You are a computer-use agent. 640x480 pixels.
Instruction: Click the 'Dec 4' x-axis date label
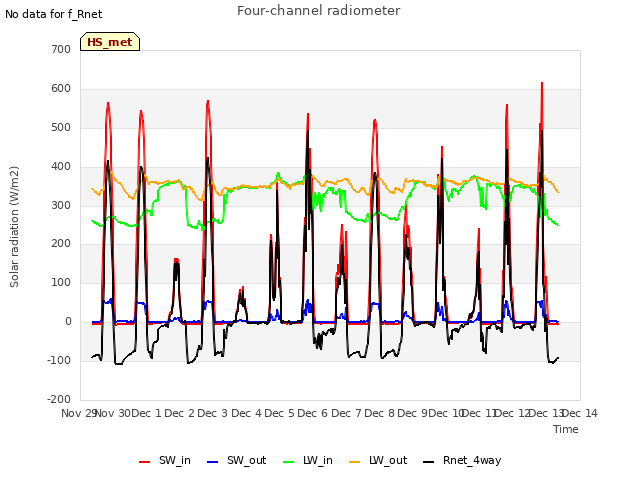[246, 413]
